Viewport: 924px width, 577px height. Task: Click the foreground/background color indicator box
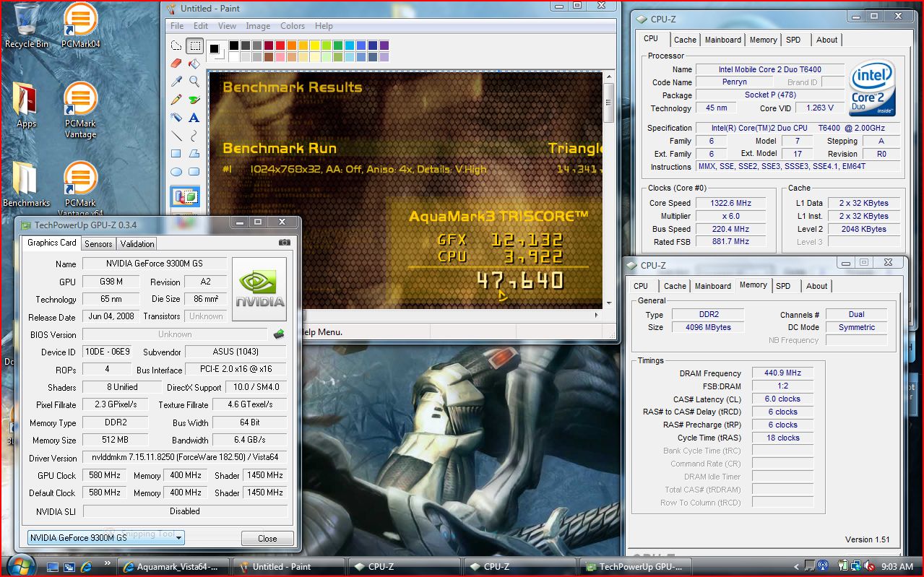click(x=216, y=51)
